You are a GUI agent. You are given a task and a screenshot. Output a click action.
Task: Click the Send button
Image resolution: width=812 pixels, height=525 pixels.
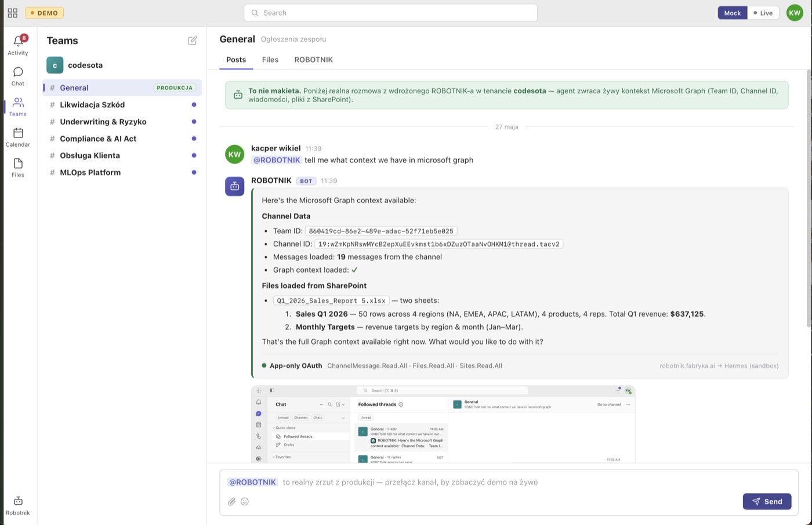click(767, 502)
